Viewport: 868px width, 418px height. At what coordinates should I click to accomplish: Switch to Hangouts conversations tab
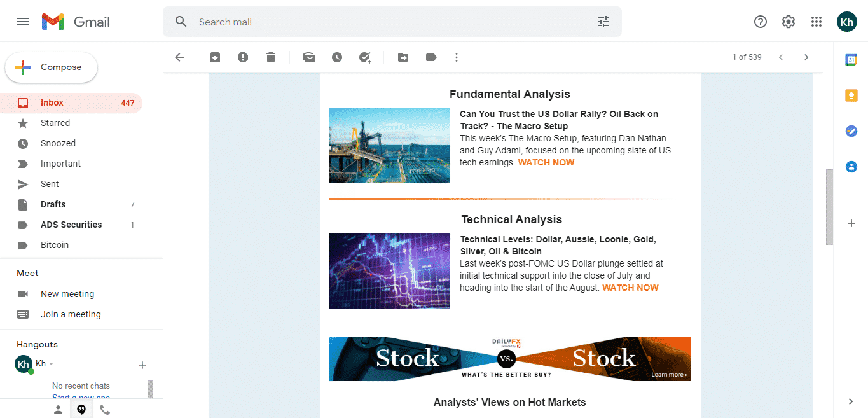81,410
